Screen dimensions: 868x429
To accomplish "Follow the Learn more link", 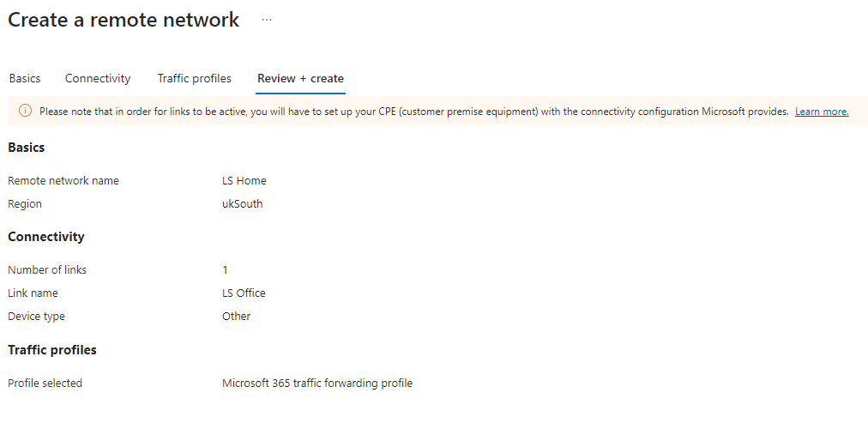I will [821, 112].
